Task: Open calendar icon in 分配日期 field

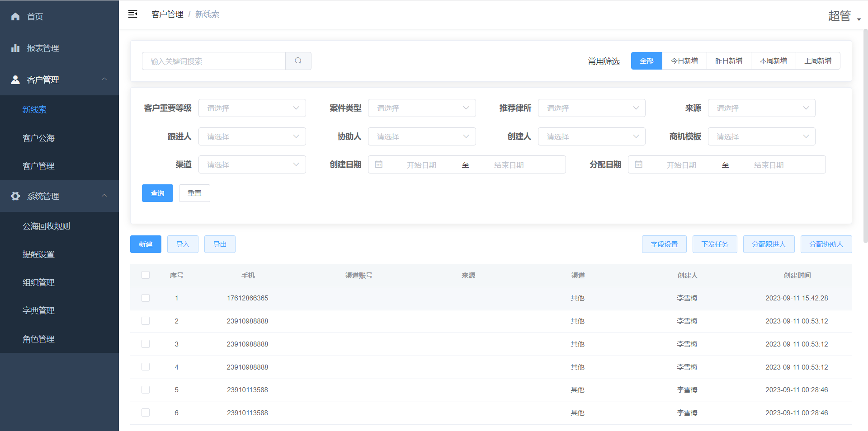Action: tap(639, 164)
